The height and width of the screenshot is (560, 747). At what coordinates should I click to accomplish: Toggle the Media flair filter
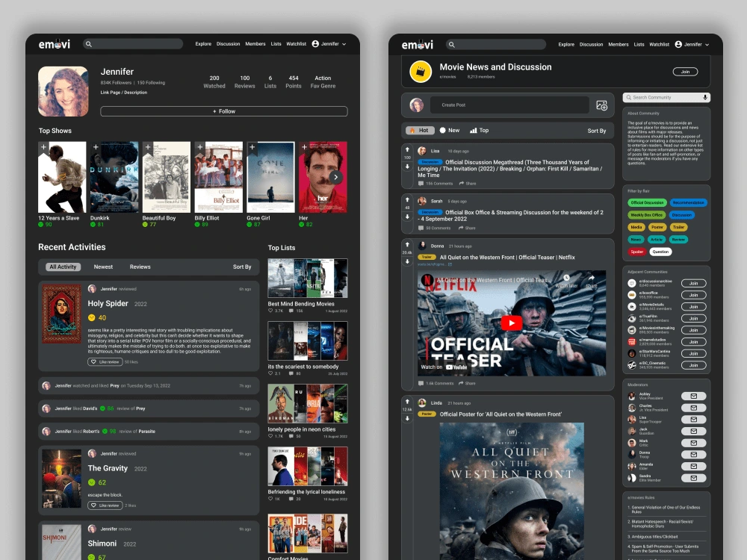pyautogui.click(x=636, y=227)
